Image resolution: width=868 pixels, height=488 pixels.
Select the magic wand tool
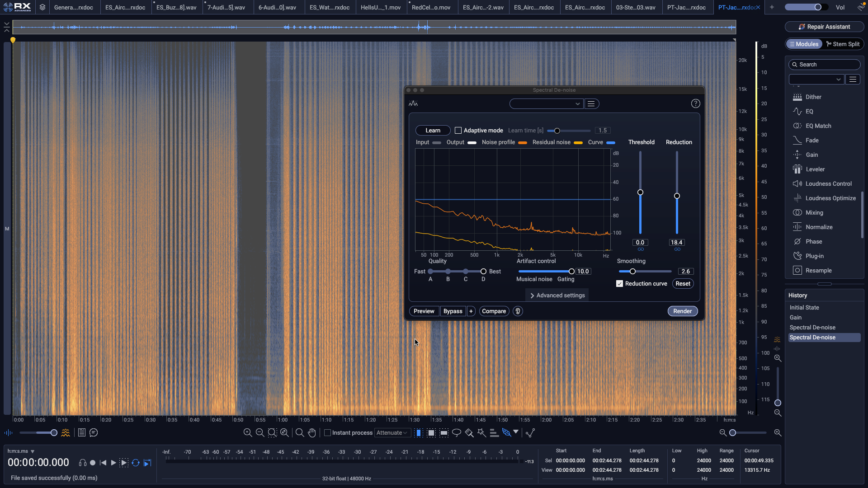click(x=481, y=433)
